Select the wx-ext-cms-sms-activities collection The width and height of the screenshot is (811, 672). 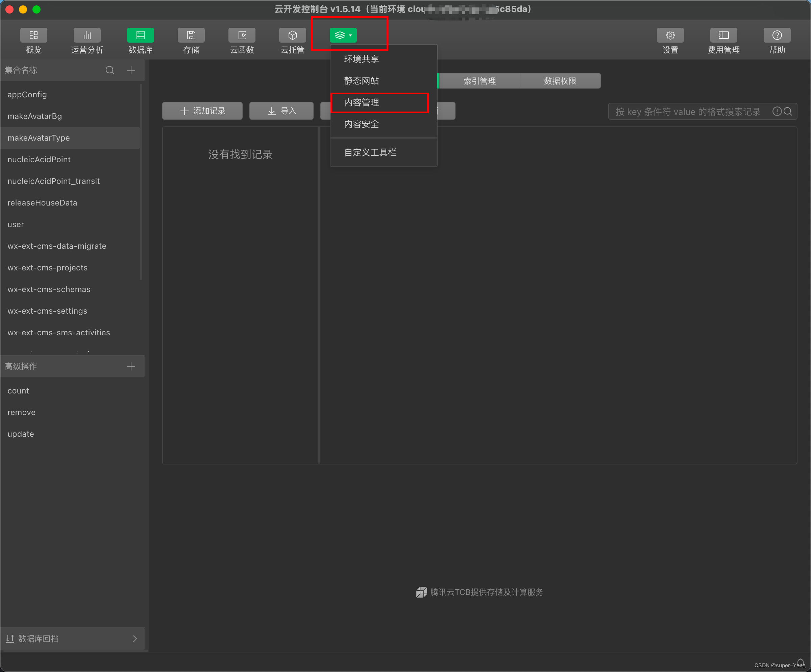coord(70,333)
